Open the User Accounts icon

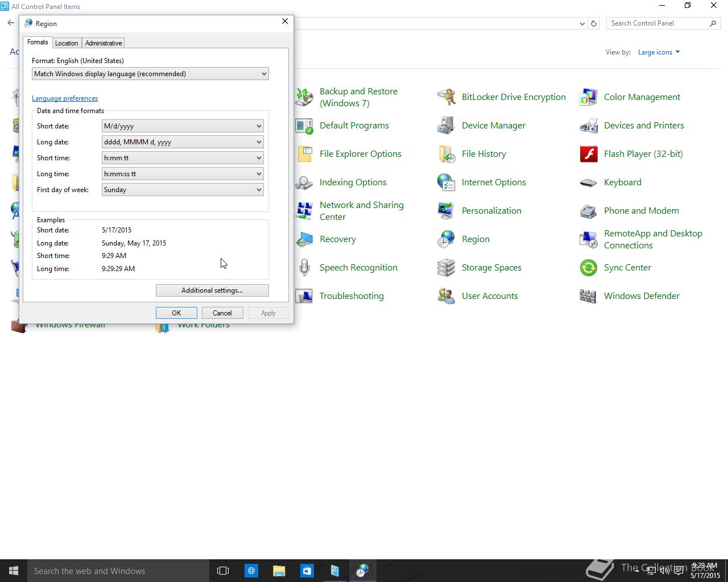(446, 296)
